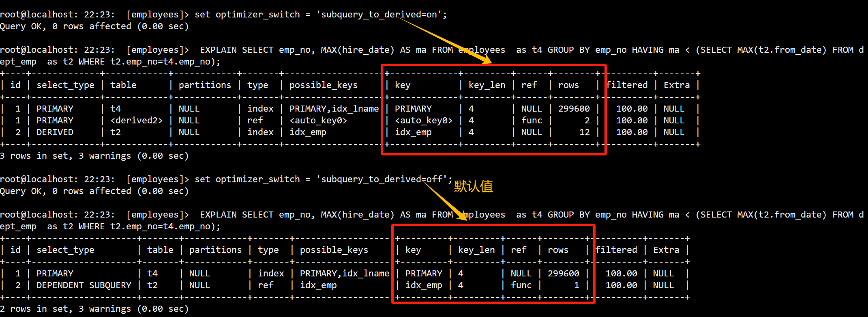Click 'PRIMARY,idx_lname' in the two-row result table

[x=345, y=274]
